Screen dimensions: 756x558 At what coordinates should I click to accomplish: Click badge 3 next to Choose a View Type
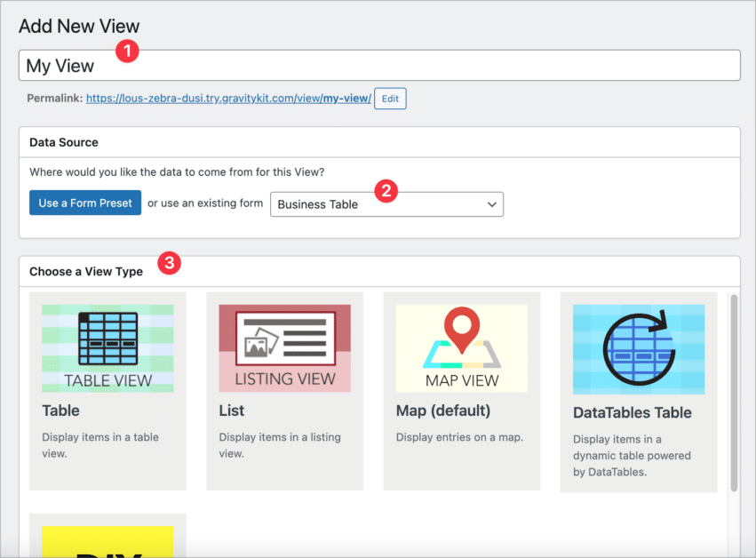click(167, 263)
